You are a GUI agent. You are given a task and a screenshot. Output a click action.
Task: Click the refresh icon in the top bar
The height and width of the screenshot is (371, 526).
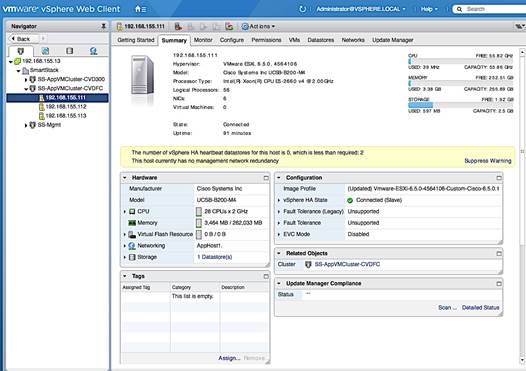click(x=302, y=9)
